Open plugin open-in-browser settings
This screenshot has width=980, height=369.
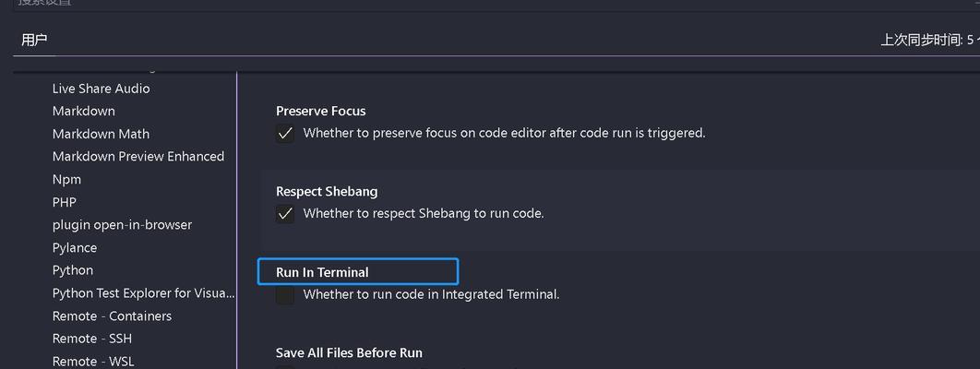122,225
